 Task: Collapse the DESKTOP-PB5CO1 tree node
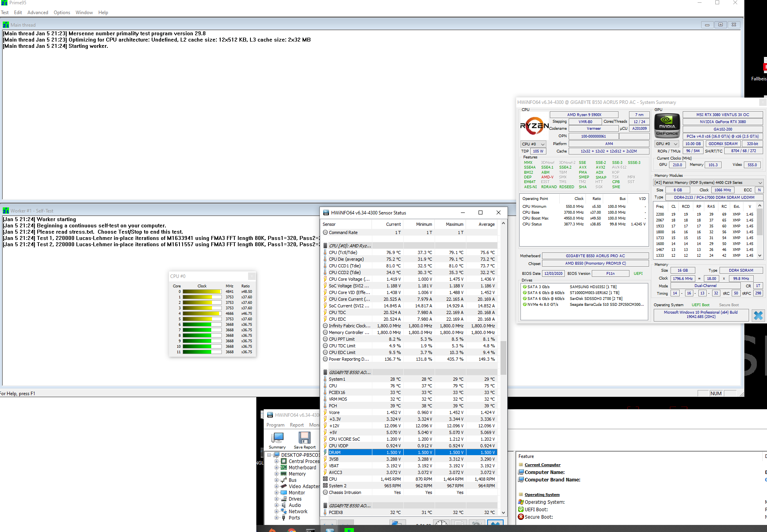(x=270, y=455)
